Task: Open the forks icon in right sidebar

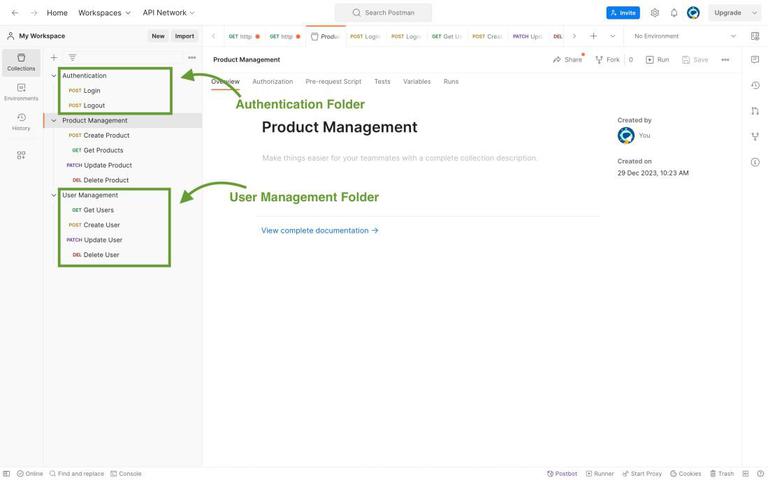Action: (755, 136)
